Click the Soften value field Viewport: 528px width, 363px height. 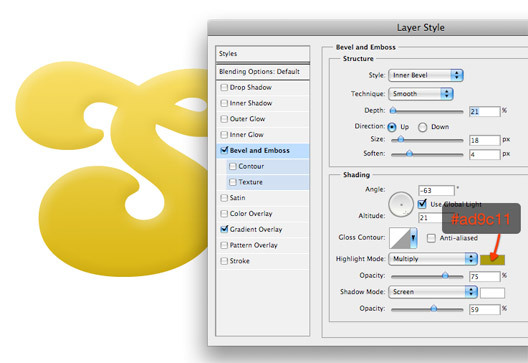pos(485,155)
